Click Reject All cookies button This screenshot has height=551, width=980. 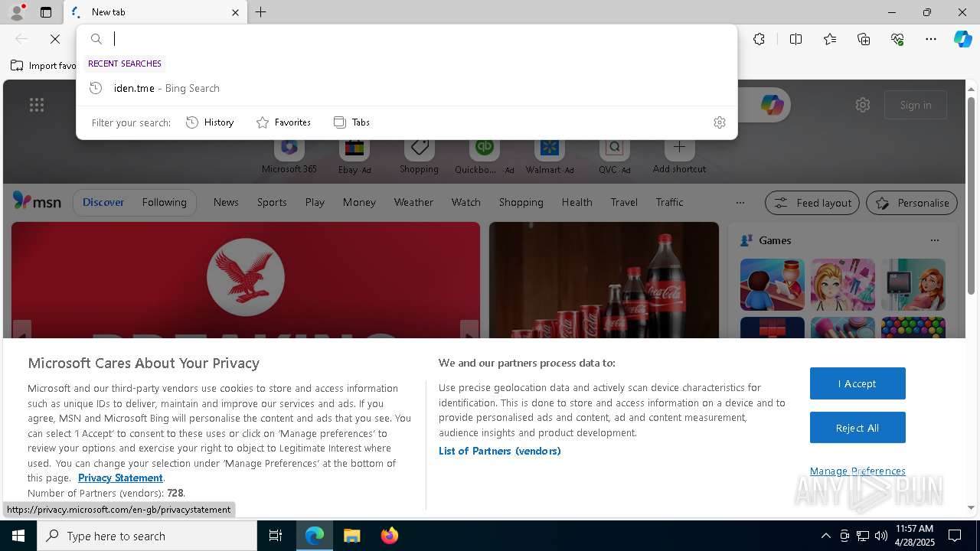(857, 428)
